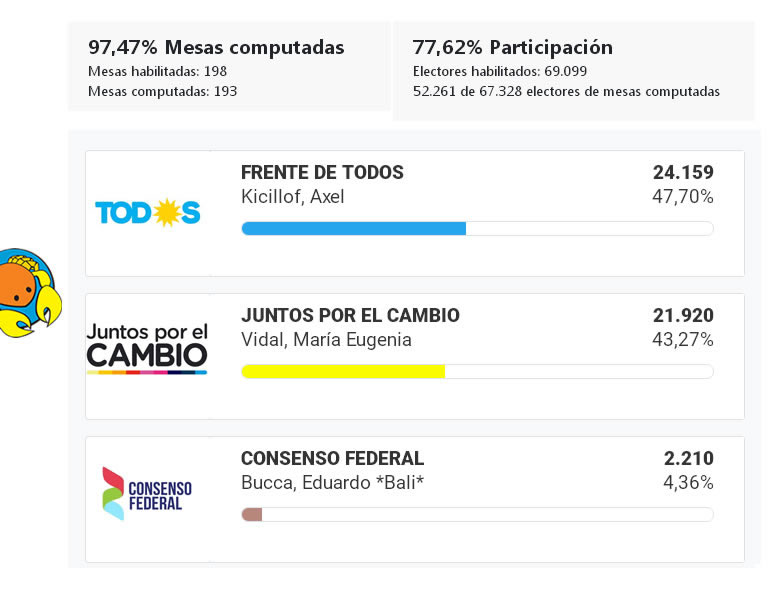The image size is (782, 590).
Task: Click the blue Frente de Todos progress bar
Action: (x=354, y=228)
